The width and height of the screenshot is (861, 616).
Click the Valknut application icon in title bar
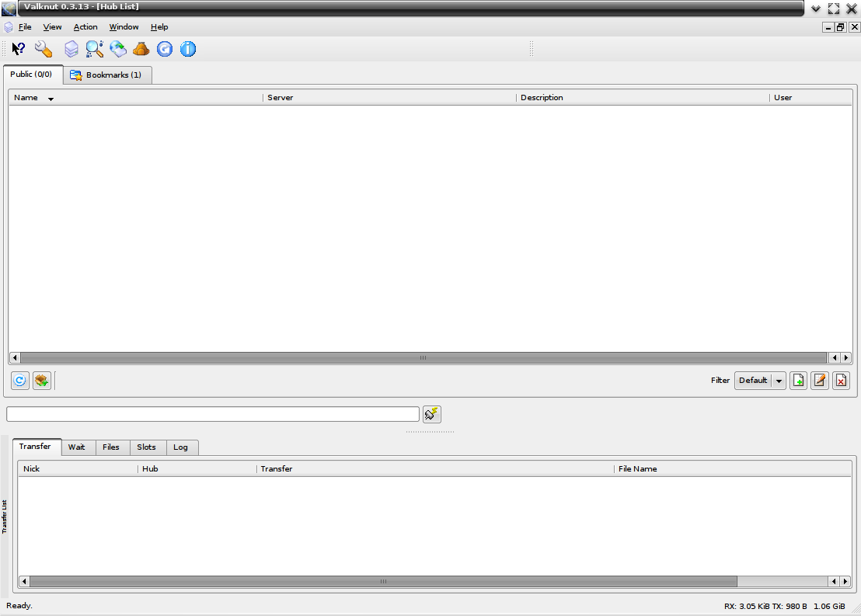pos(9,8)
